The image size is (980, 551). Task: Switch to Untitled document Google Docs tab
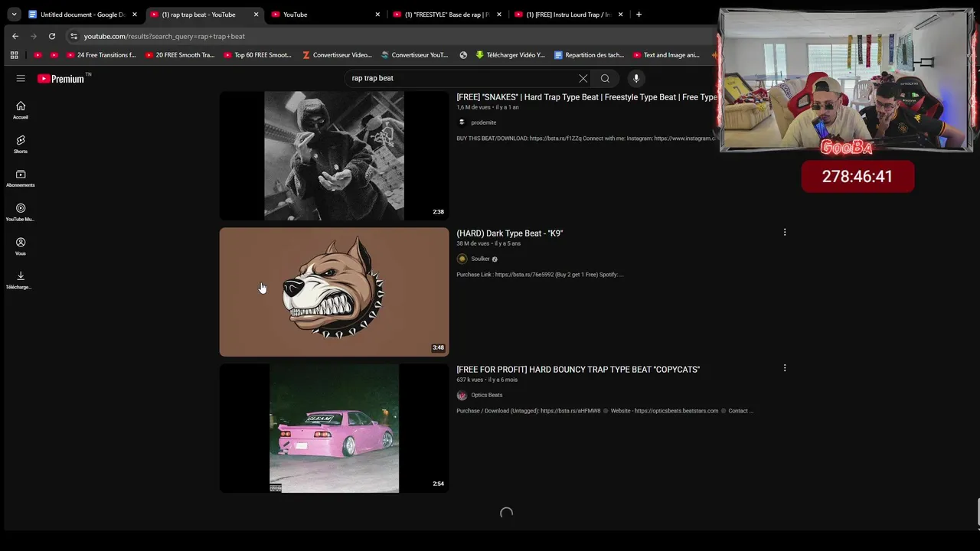(82, 15)
